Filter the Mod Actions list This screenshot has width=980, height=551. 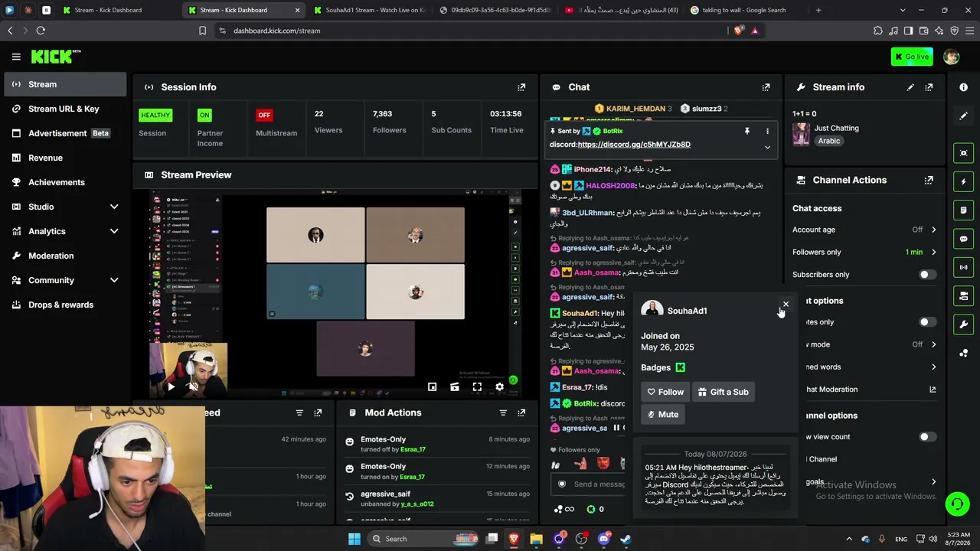[503, 412]
